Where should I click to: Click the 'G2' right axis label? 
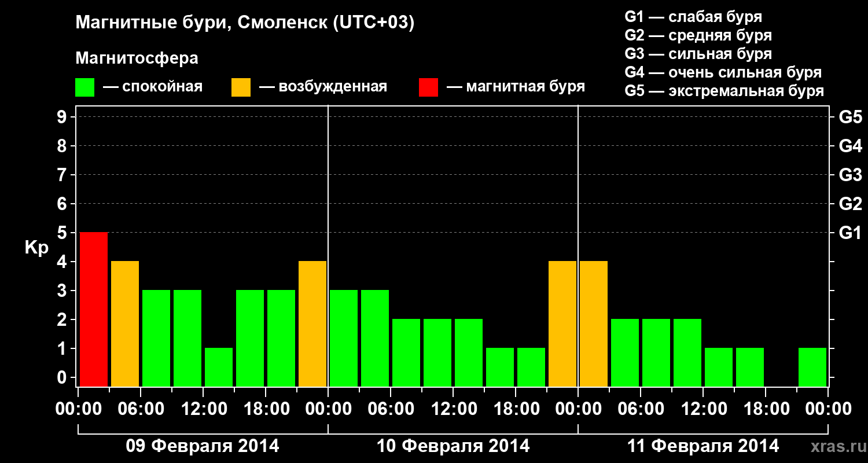850,204
